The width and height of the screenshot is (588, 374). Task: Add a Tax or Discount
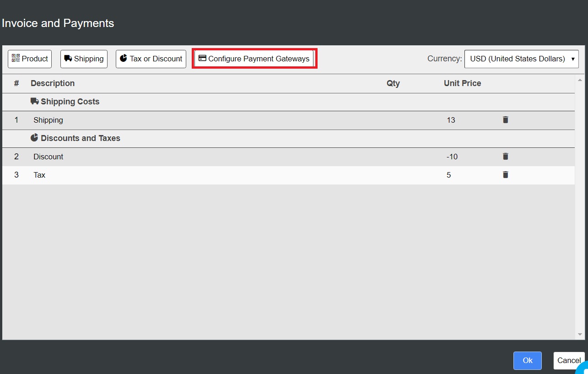pyautogui.click(x=151, y=59)
